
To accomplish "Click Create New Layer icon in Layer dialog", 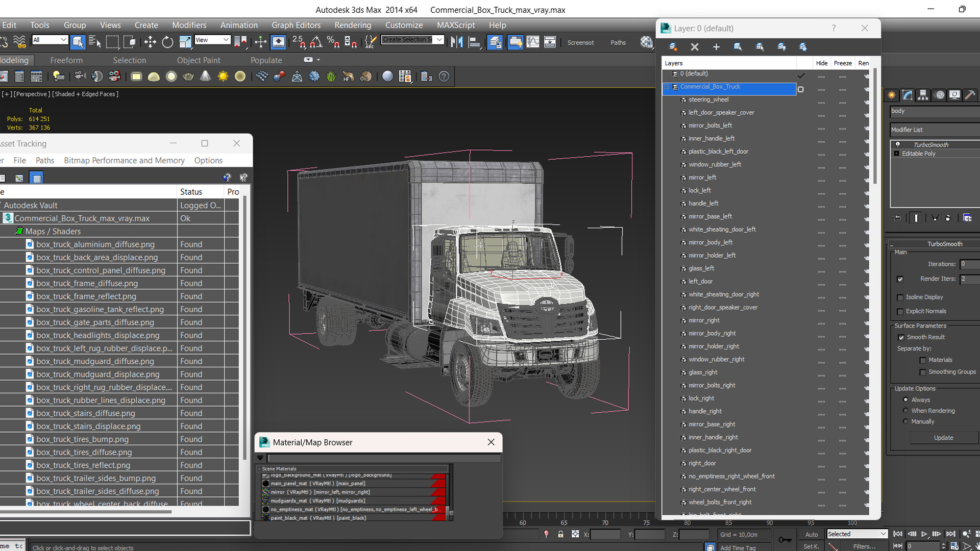I will point(673,47).
